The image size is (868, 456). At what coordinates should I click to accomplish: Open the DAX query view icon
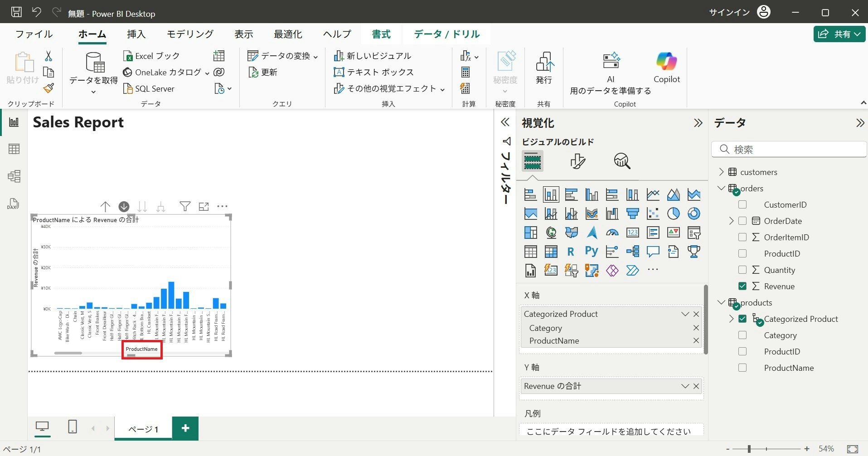[13, 204]
